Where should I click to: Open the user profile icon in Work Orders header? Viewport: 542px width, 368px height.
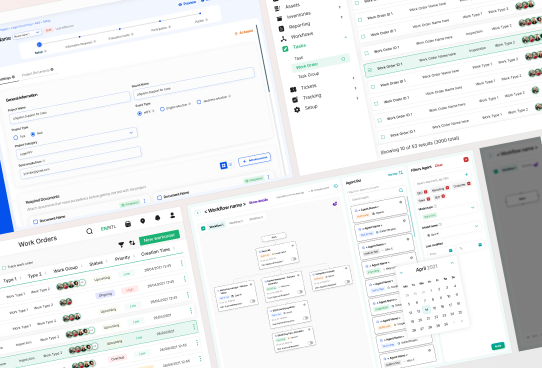point(172,215)
